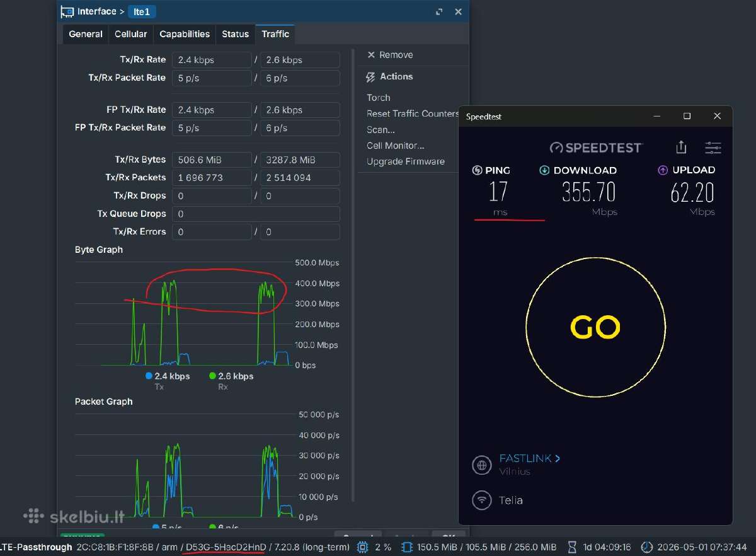Click the interface card icon in title bar
The image size is (756, 556).
point(67,11)
